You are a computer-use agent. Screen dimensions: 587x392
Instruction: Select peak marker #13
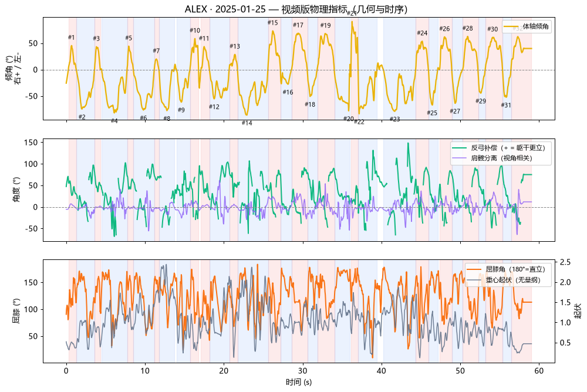click(x=235, y=46)
